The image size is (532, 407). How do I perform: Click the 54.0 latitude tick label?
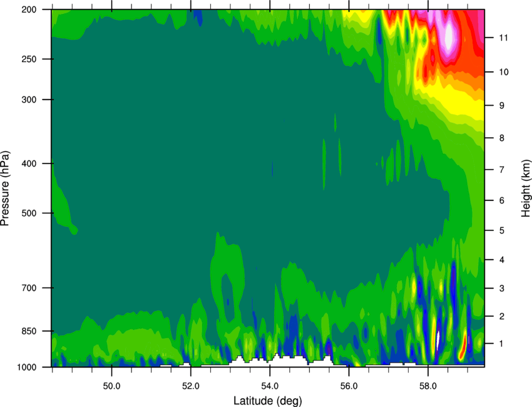point(270,386)
